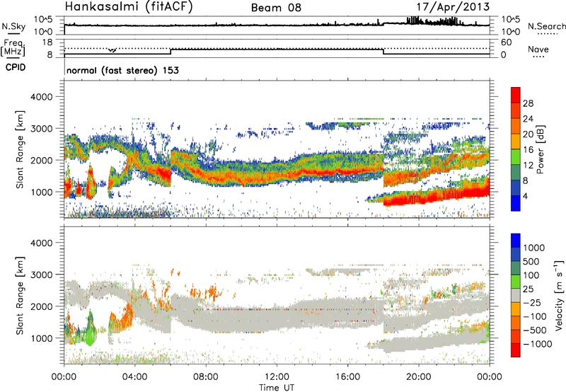Click the 12:00 time axis tick

[x=277, y=377]
